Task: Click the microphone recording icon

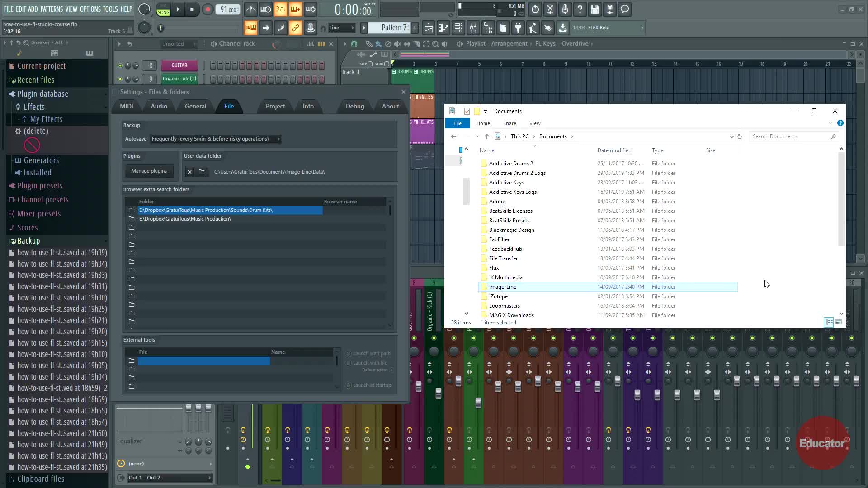Action: coord(565,9)
